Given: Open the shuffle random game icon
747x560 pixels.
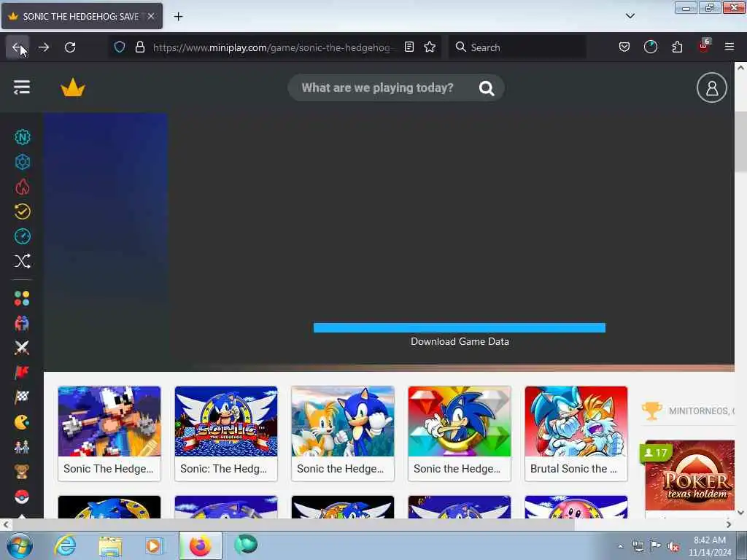Looking at the screenshot, I should click(22, 261).
